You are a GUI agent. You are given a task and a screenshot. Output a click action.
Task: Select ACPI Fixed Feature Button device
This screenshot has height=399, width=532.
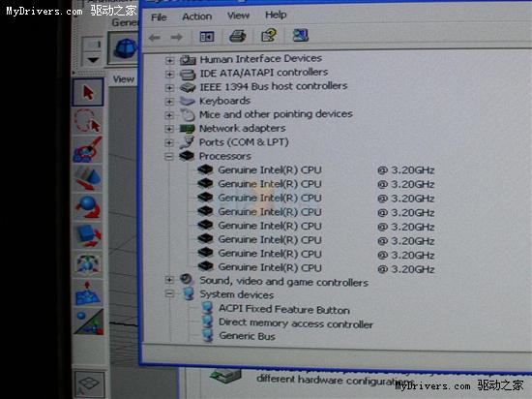coord(284,309)
